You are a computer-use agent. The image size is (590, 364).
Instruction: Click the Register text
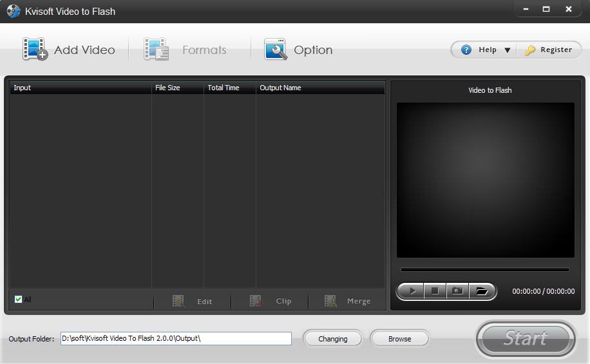point(556,50)
